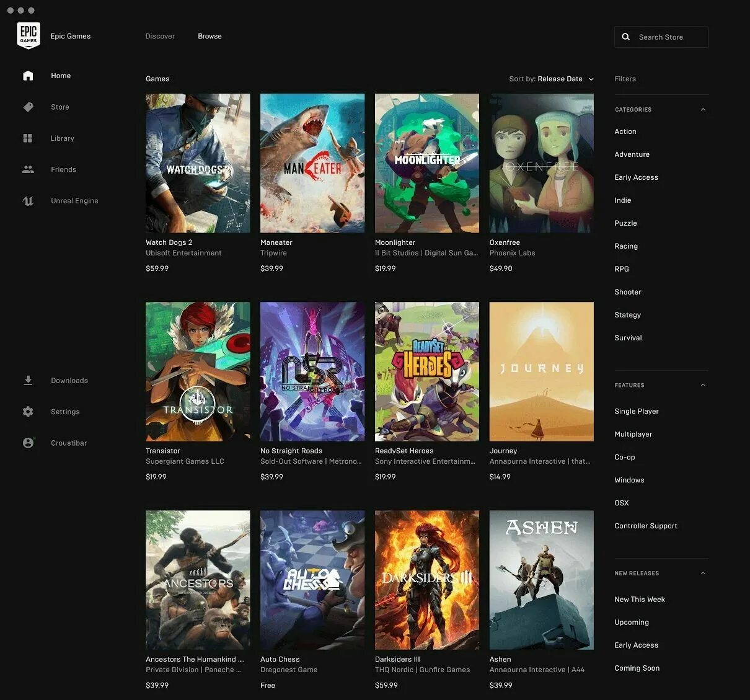
Task: Filter by Adventure category
Action: tap(632, 154)
